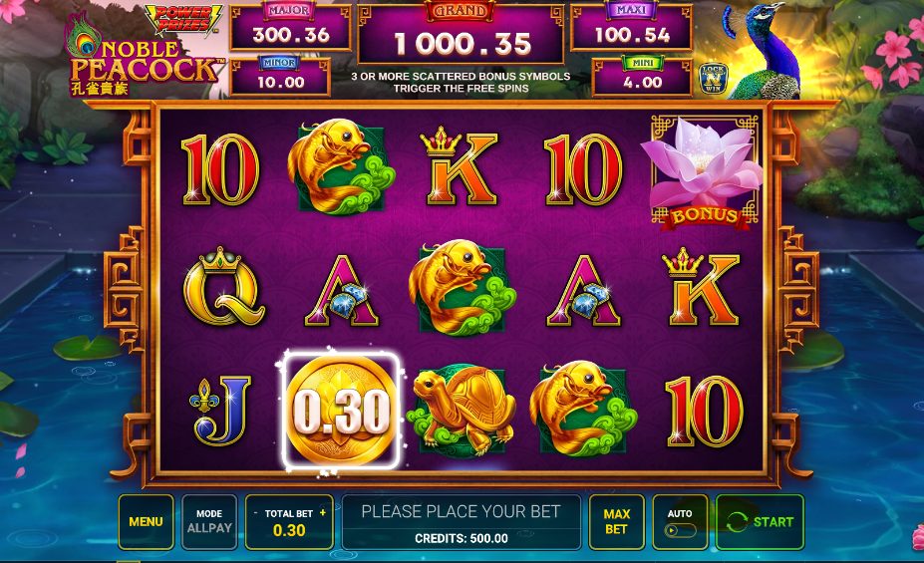Select the pink lotus Bonus symbol

tap(703, 172)
